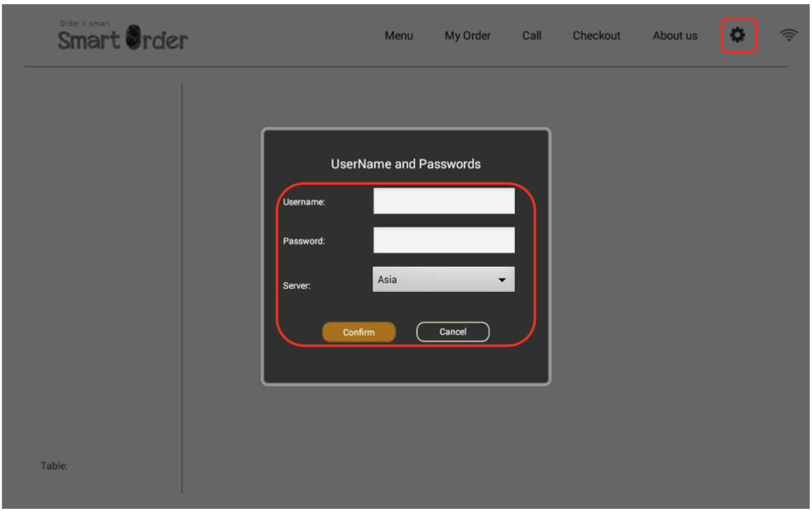
Task: Click the Server: label
Action: (297, 285)
